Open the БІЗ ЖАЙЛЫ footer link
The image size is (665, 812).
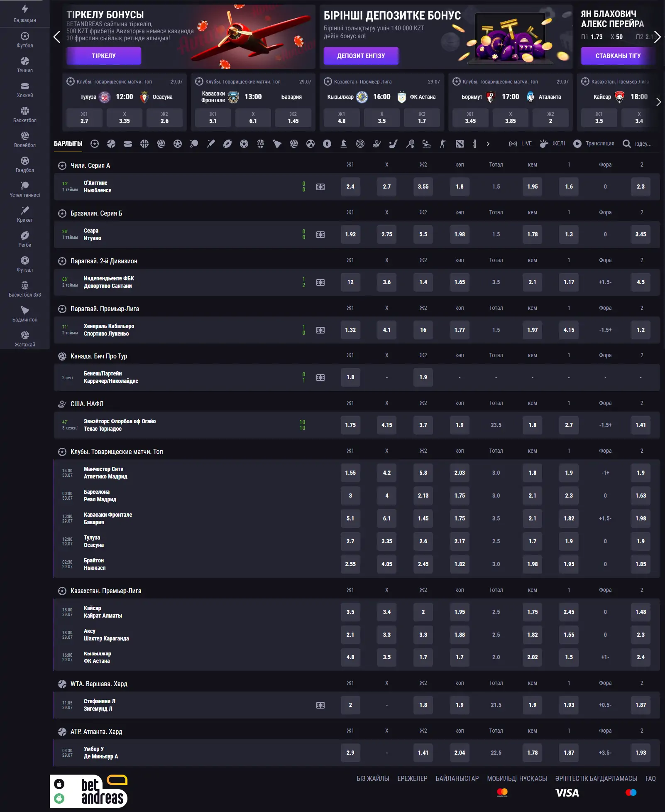coord(373,778)
